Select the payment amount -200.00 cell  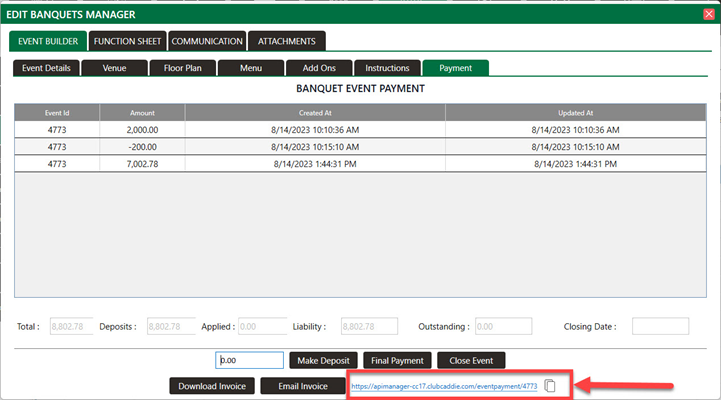point(142,147)
